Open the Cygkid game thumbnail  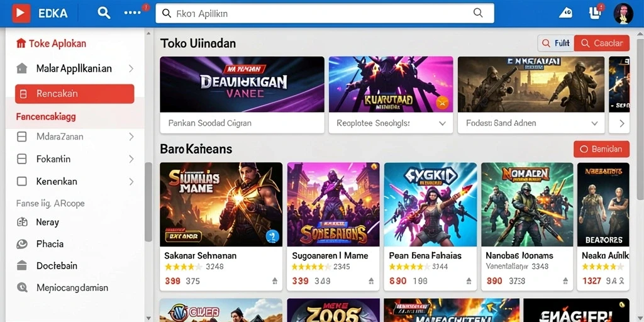pyautogui.click(x=430, y=204)
